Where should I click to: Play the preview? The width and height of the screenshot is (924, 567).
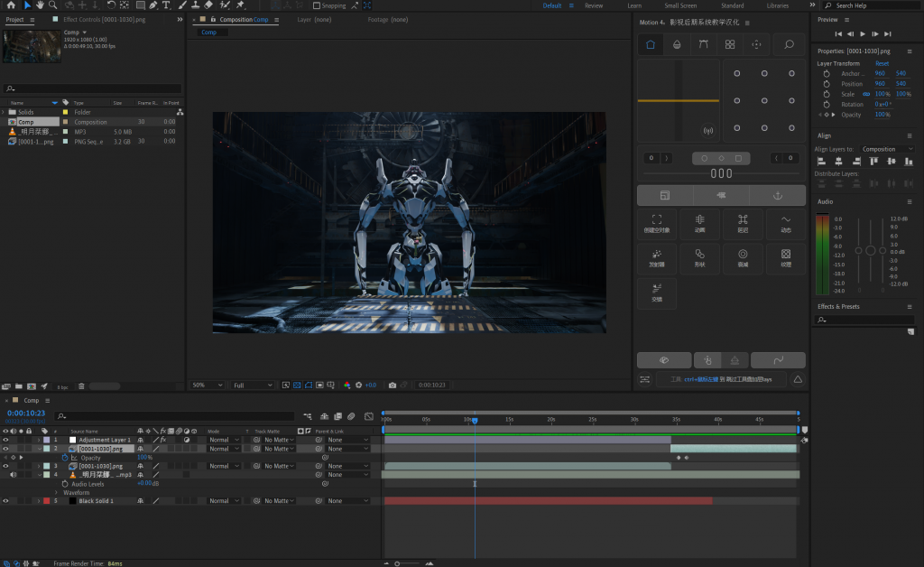[863, 34]
